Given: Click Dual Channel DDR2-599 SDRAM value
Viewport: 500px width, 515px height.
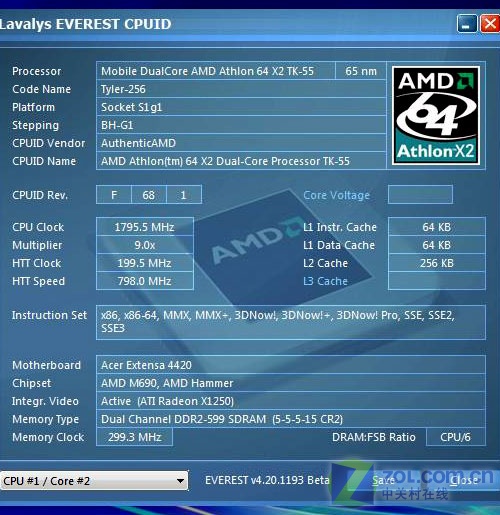Looking at the screenshot, I should point(291,419).
